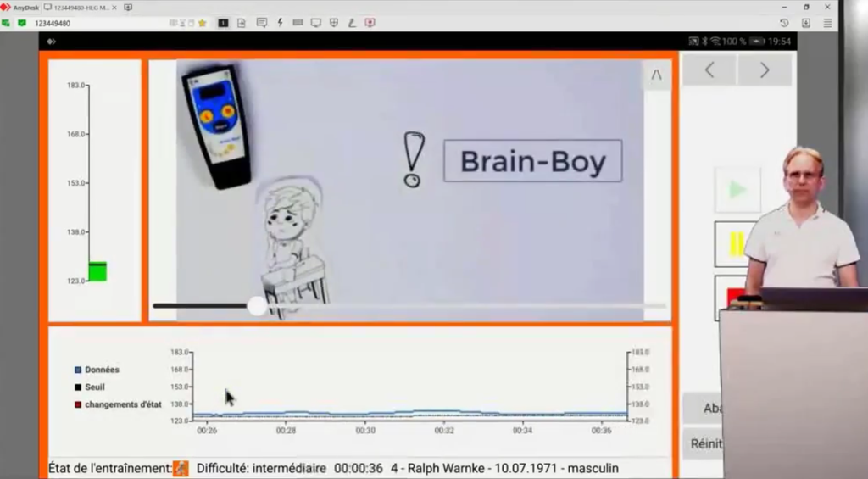Click the battery icon in status bar
The height and width of the screenshot is (479, 868).
[757, 41]
